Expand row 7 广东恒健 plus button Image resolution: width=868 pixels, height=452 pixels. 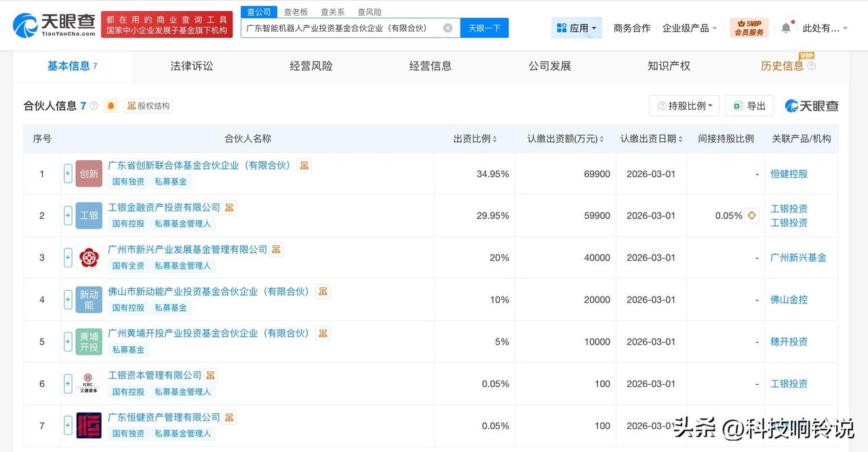point(68,426)
